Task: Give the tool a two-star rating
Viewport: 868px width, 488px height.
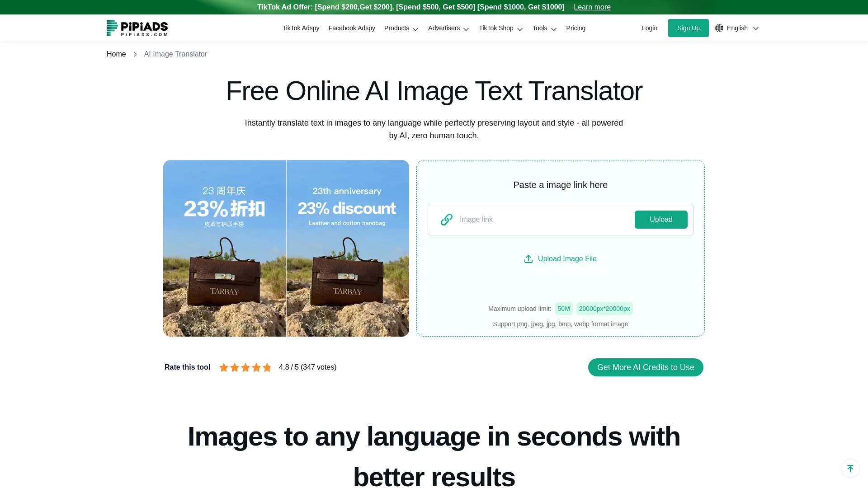Action: click(x=234, y=367)
